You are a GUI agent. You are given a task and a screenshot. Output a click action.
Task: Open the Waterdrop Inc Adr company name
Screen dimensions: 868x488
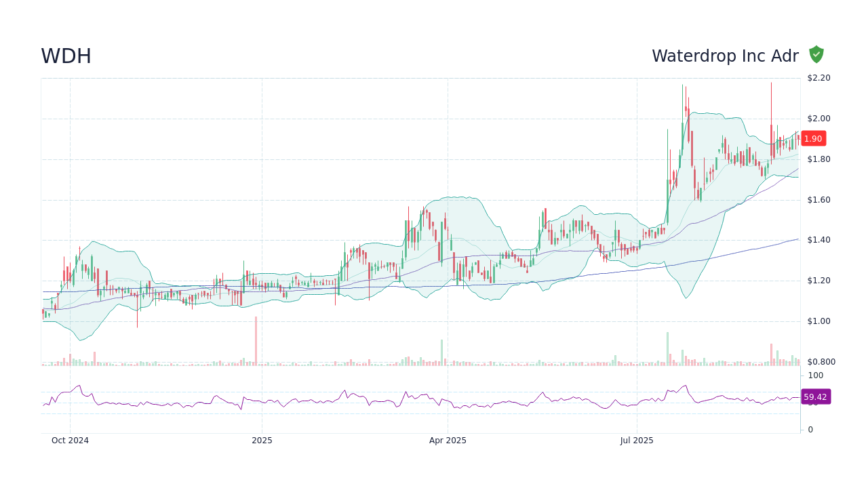(x=726, y=56)
